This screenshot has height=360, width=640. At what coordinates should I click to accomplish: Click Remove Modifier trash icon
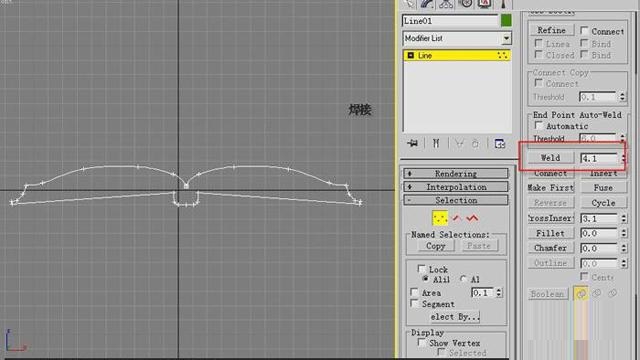point(476,144)
